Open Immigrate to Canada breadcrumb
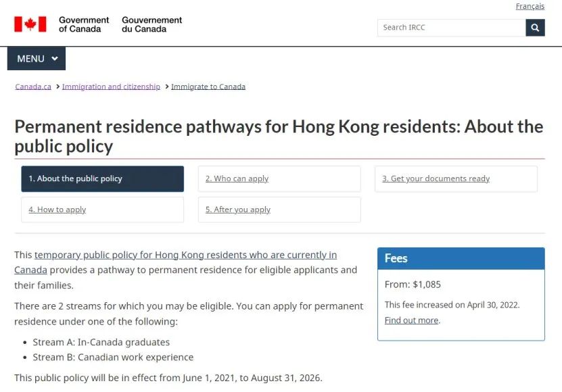This screenshot has width=562, height=392. [208, 87]
